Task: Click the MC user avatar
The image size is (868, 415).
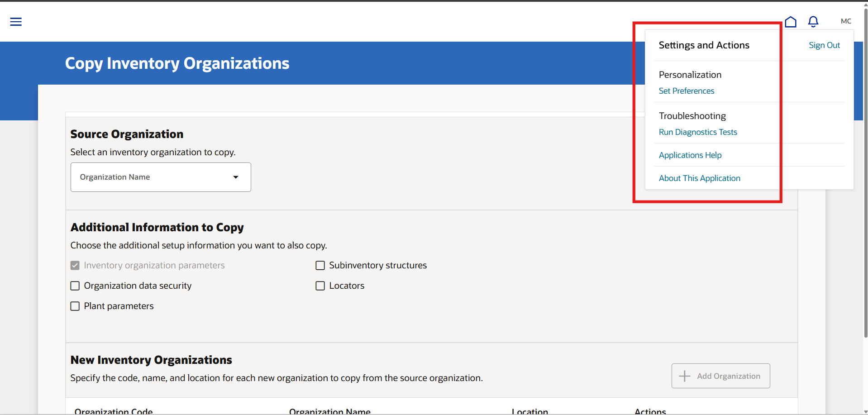Action: pyautogui.click(x=845, y=21)
